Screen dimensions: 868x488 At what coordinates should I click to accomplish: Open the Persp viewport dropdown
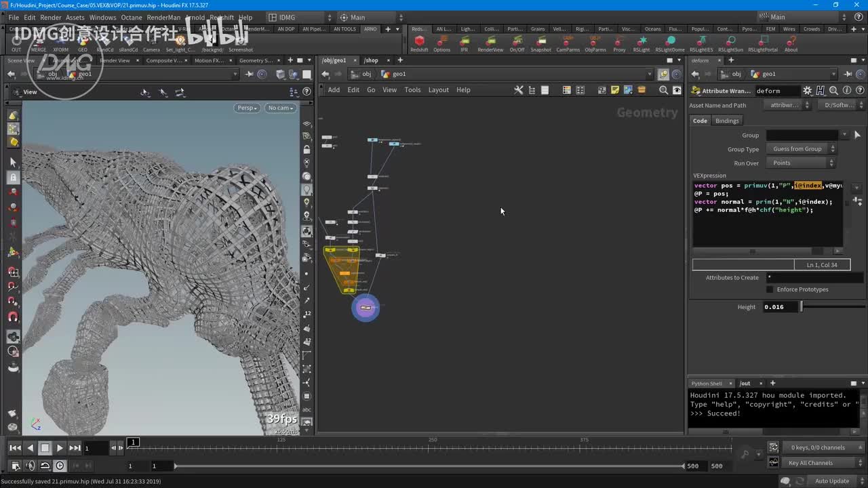(x=248, y=108)
